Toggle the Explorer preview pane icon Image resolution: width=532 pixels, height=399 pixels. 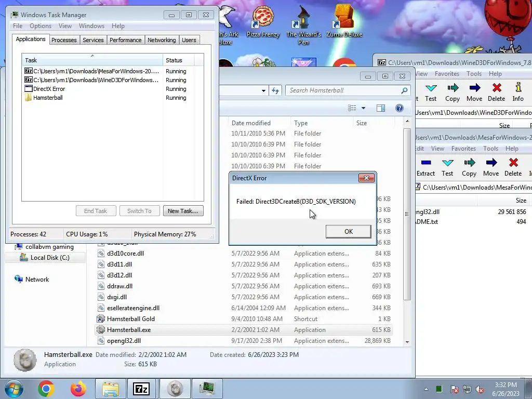point(381,108)
